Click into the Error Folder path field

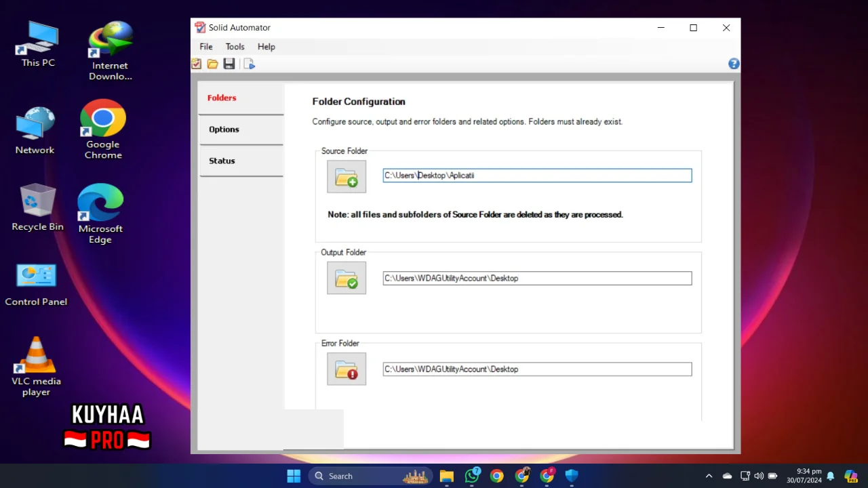click(x=537, y=369)
